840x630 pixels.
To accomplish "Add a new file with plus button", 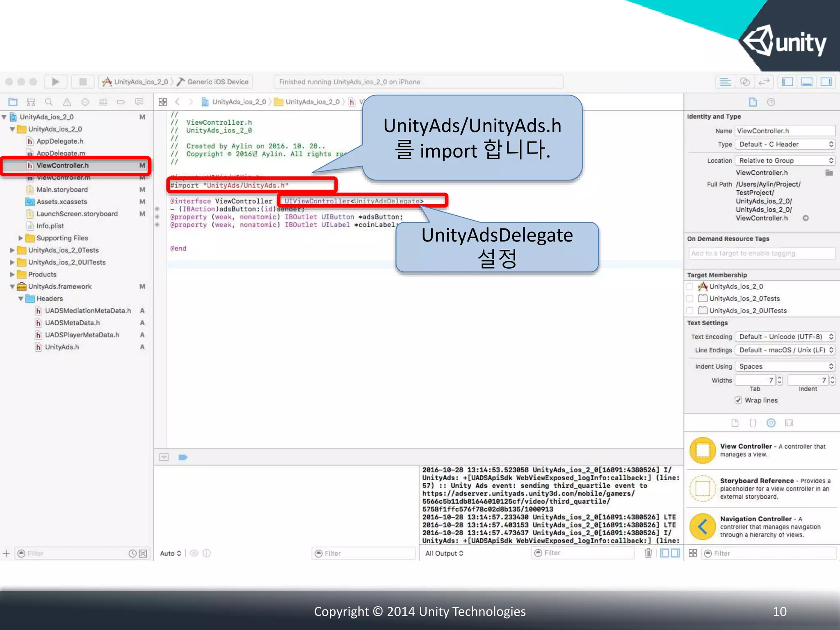I will (6, 554).
